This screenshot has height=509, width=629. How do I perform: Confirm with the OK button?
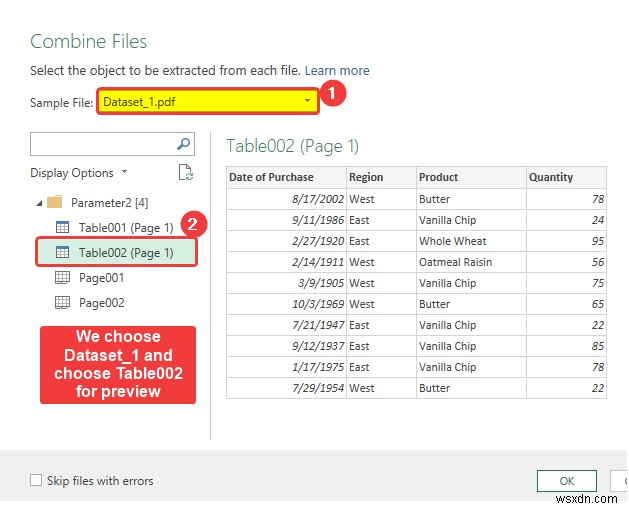click(567, 481)
